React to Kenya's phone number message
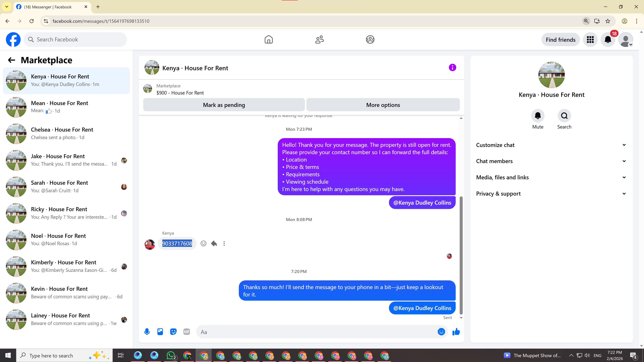This screenshot has width=644, height=362. click(x=203, y=243)
